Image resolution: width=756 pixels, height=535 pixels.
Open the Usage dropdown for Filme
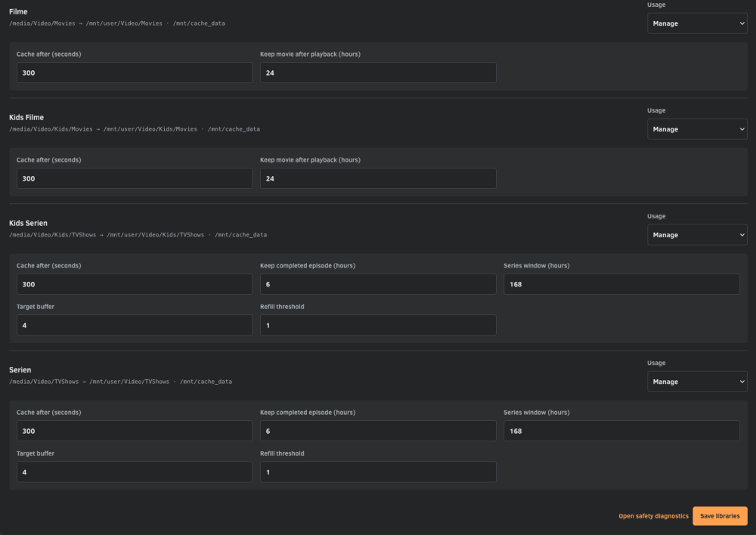click(697, 23)
